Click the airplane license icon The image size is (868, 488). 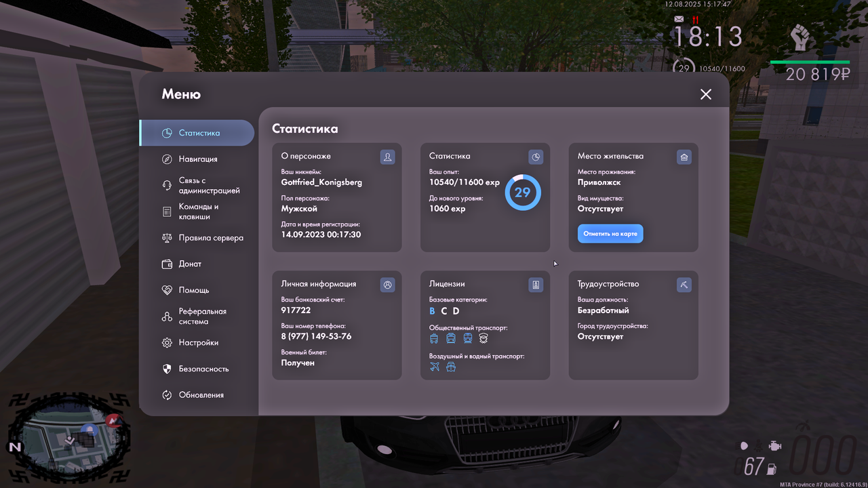click(435, 367)
